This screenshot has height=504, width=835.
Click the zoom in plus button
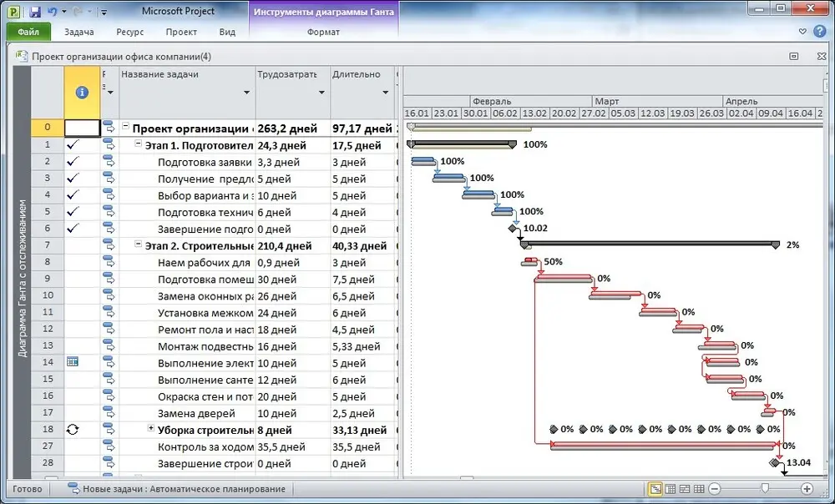pyautogui.click(x=807, y=489)
